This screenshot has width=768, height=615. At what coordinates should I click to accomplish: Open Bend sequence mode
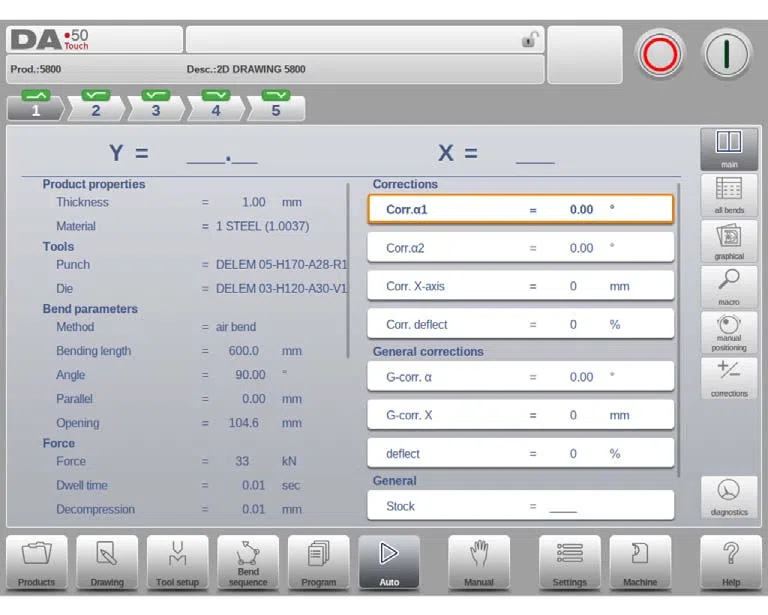[248, 562]
